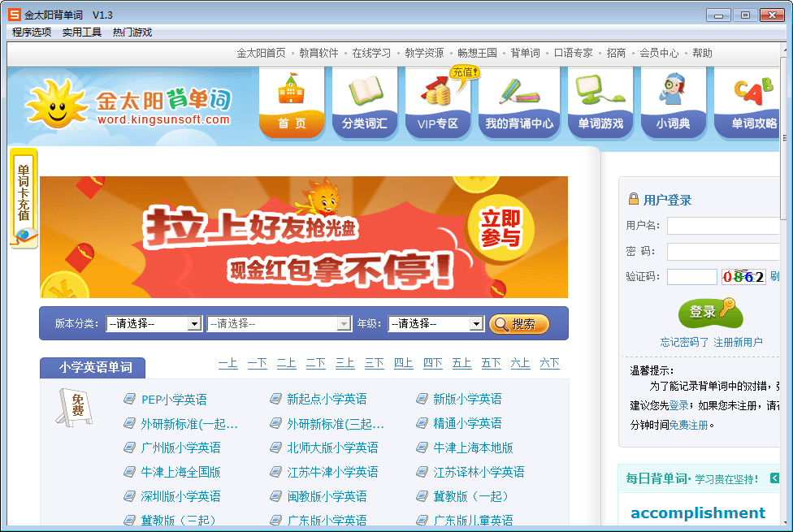Viewport: 793px width, 532px height.
Task: Click the 立即参与 banner button
Action: point(500,228)
